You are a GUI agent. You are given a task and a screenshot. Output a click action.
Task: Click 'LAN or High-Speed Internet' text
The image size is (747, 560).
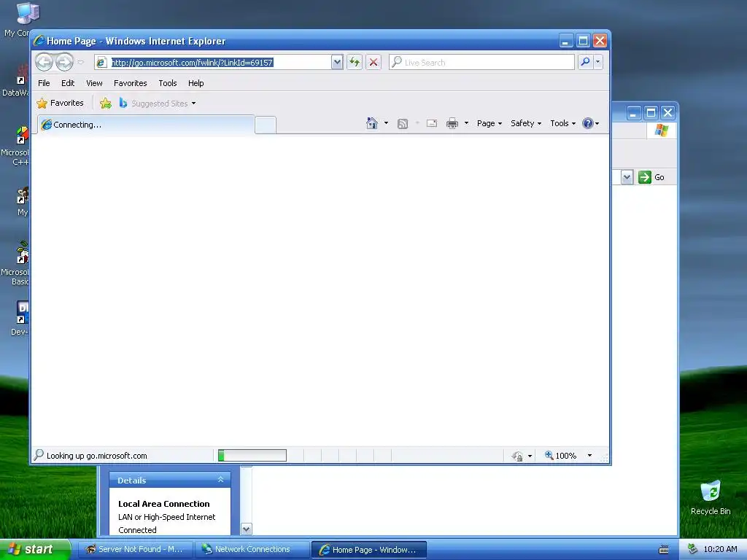[167, 517]
